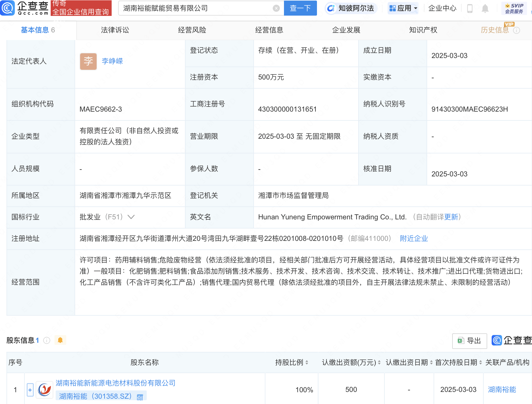Click the 查一下 search button
This screenshot has height=404, width=532.
point(300,8)
